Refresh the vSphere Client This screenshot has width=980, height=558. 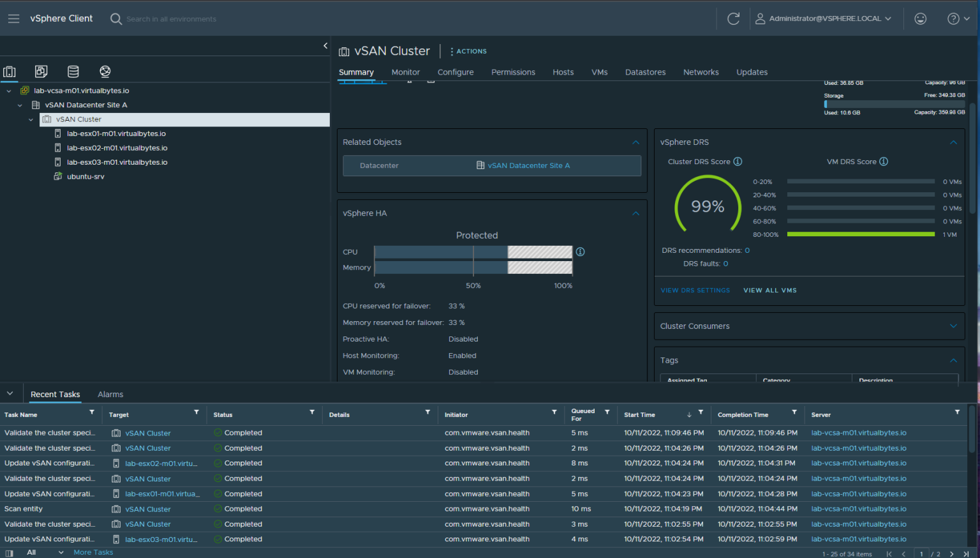click(x=733, y=18)
